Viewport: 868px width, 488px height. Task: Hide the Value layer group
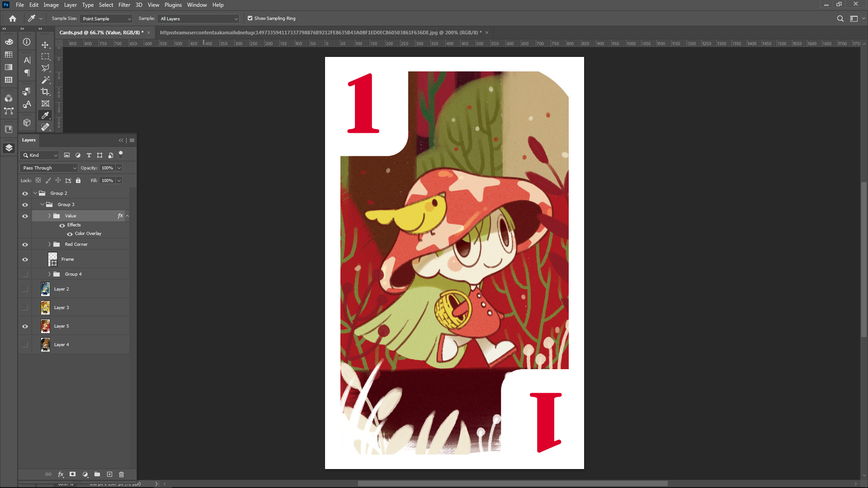(25, 216)
